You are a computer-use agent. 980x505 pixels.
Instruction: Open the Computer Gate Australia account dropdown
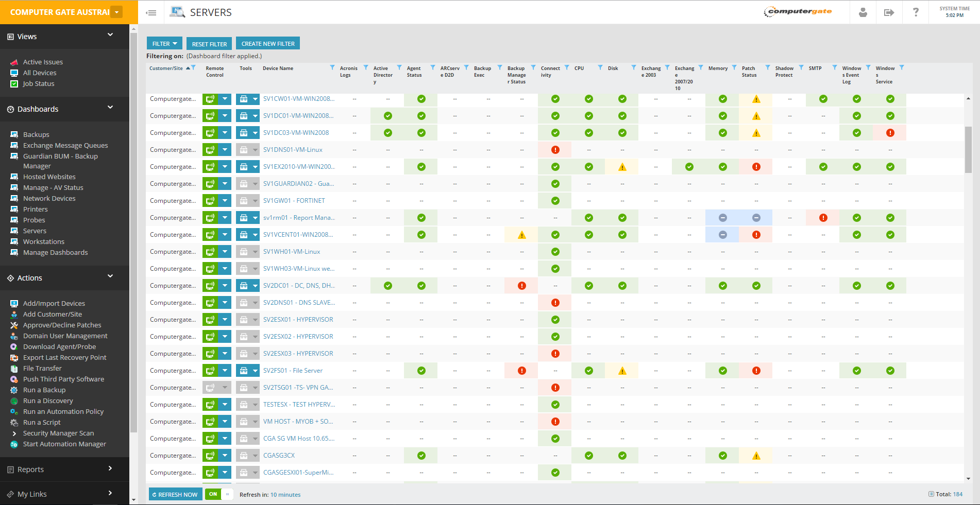pyautogui.click(x=117, y=12)
